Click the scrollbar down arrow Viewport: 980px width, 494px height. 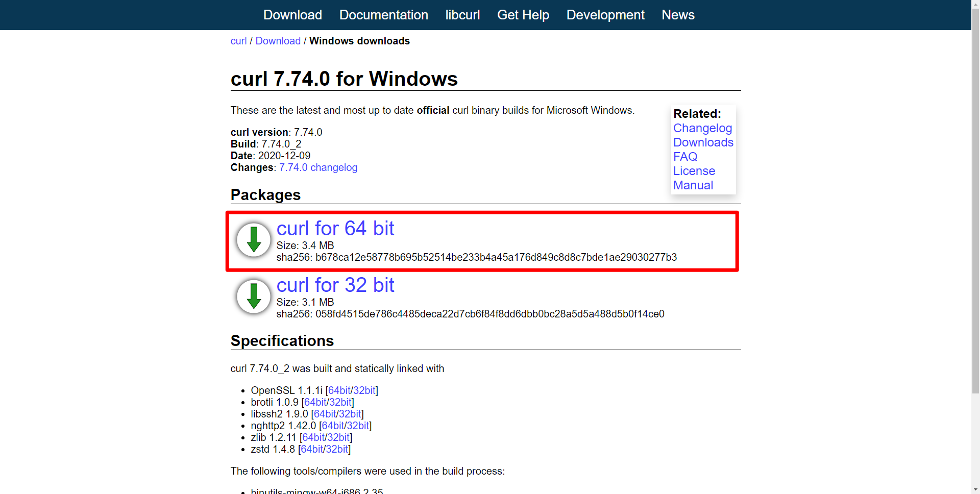[x=975, y=489]
